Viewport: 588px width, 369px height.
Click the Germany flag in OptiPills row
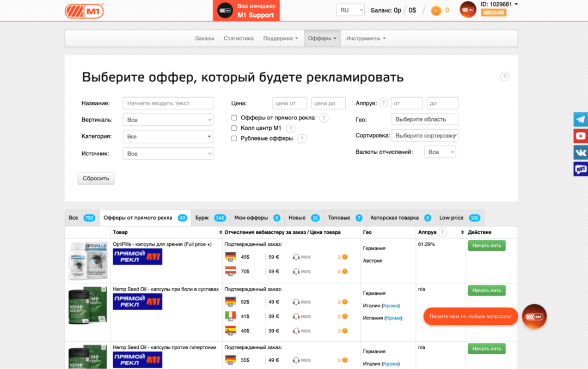coord(230,257)
